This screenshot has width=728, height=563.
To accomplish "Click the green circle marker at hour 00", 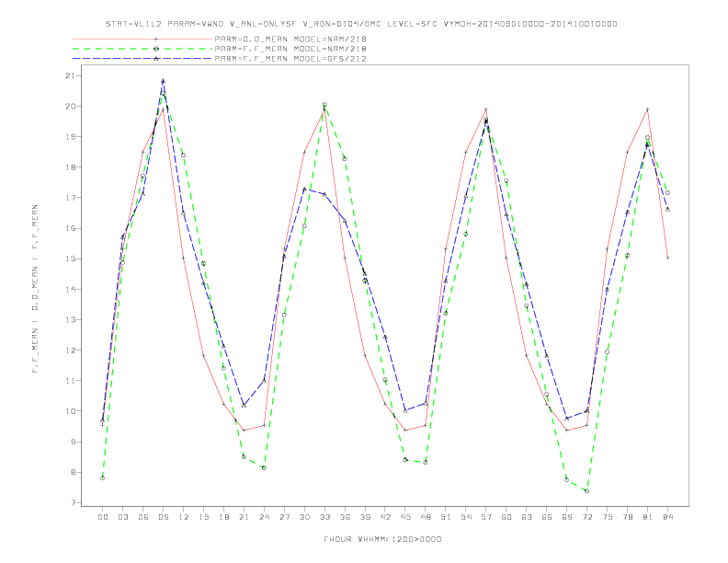I will (x=103, y=478).
